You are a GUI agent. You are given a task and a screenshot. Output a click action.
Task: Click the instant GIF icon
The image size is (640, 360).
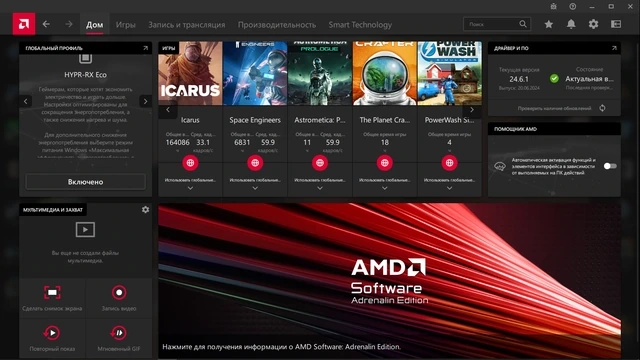[118, 333]
